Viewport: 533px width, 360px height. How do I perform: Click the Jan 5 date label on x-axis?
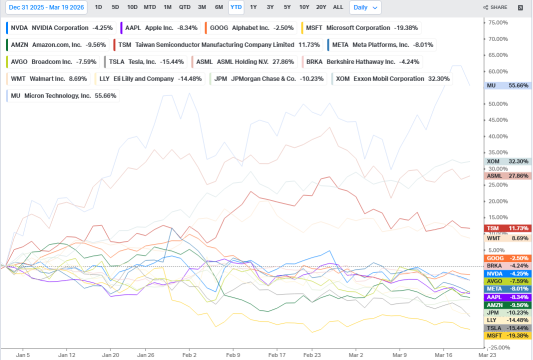(23, 355)
